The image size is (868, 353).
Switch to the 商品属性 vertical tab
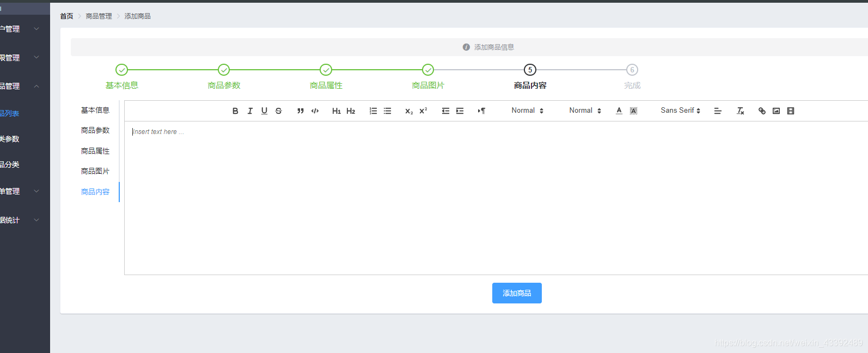95,151
